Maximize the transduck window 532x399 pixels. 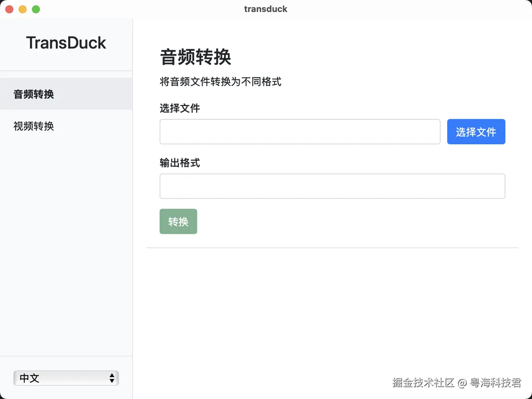coord(36,9)
